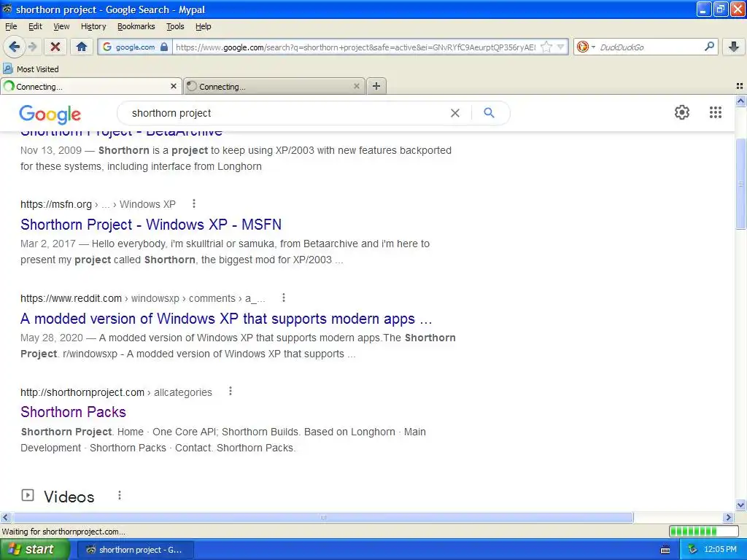The width and height of the screenshot is (747, 560).
Task: Click the Google logo
Action: tap(50, 114)
